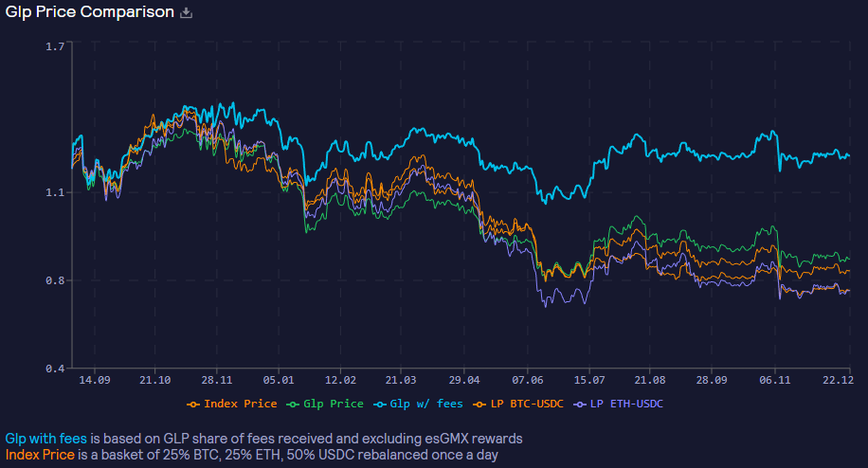Image resolution: width=868 pixels, height=468 pixels.
Task: Click the 21.10 x-axis date label
Action: pyautogui.click(x=155, y=380)
